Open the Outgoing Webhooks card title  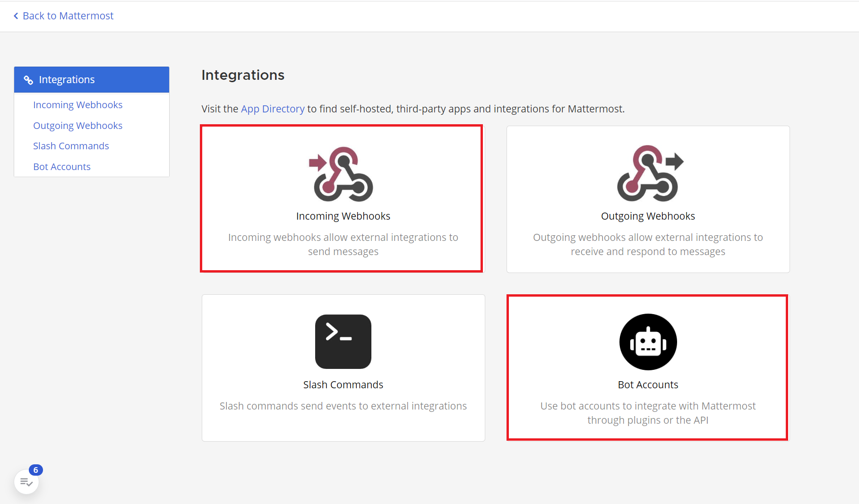pos(648,216)
